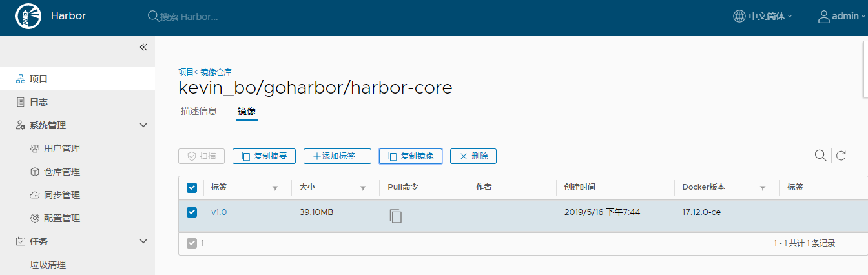868x275 pixels.
Task: Click the copy Pull command icon for v1.0
Action: click(x=395, y=216)
